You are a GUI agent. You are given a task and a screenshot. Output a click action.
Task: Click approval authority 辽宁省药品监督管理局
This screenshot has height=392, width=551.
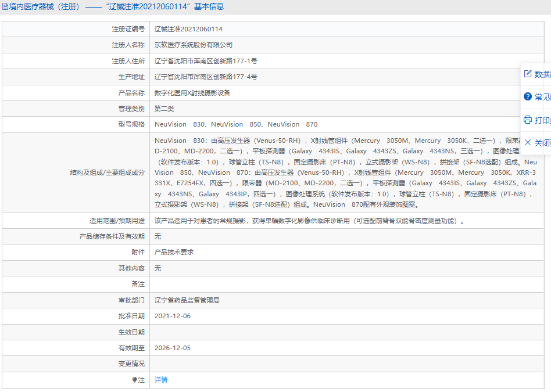tap(187, 301)
